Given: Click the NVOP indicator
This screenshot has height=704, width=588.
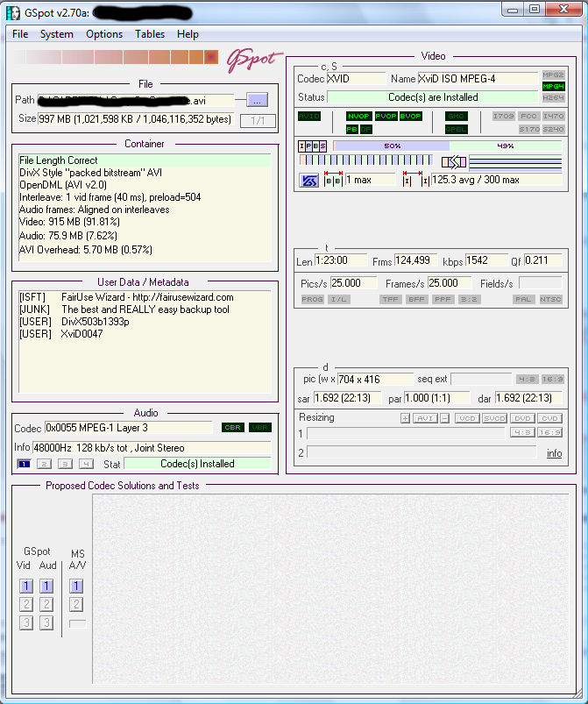Looking at the screenshot, I should [x=358, y=116].
